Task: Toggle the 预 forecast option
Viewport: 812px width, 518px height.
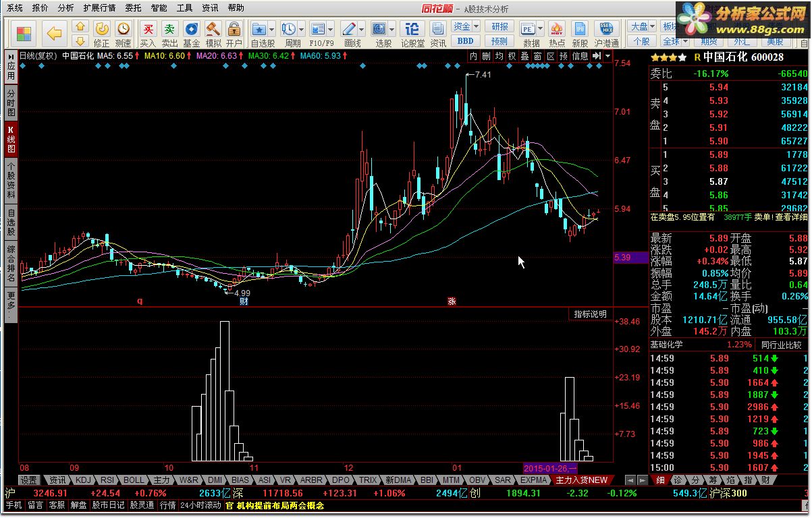Action: [564, 56]
